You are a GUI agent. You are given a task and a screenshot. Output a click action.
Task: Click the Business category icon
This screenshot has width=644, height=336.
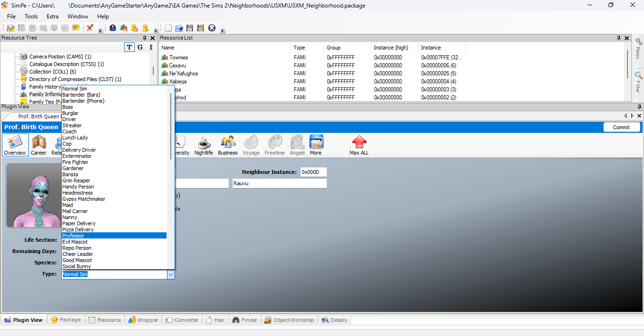(x=227, y=145)
